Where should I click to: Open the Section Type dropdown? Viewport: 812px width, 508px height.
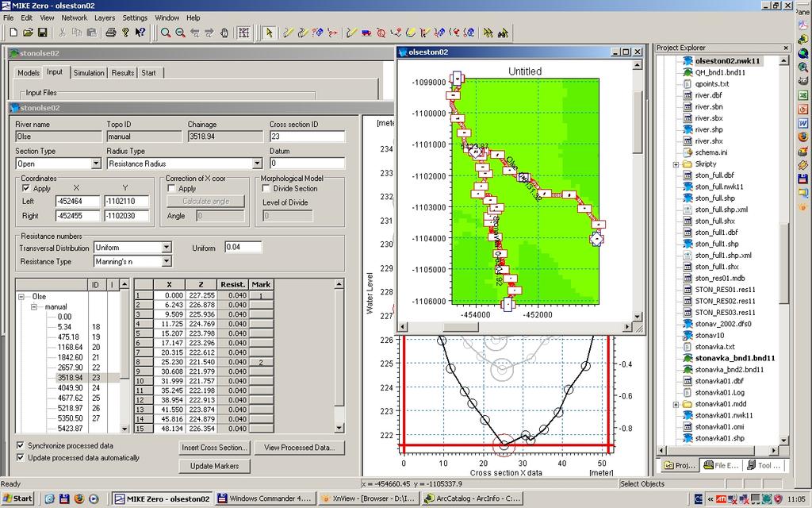(x=96, y=164)
